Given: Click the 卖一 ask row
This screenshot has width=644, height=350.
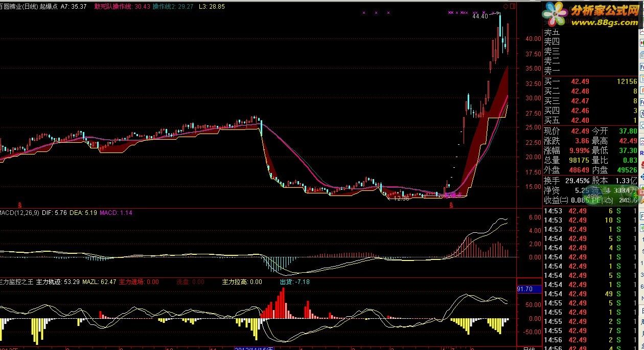Looking at the screenshot, I should click(590, 71).
